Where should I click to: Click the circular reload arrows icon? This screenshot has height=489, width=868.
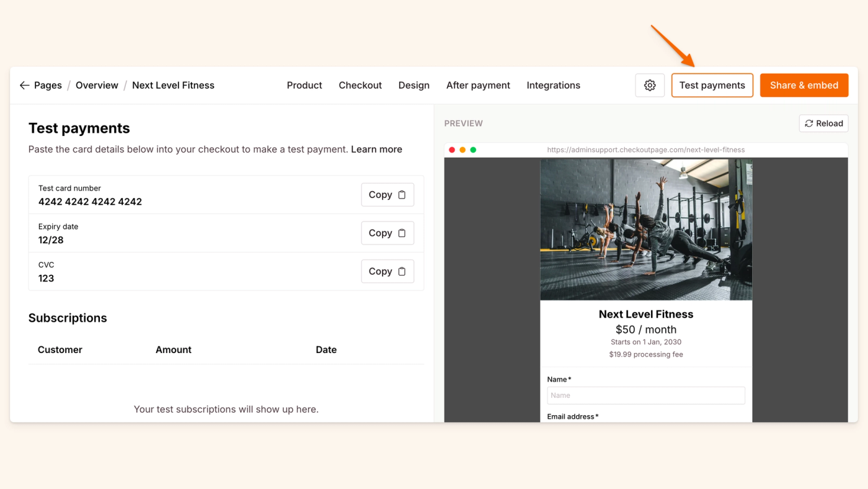(808, 123)
